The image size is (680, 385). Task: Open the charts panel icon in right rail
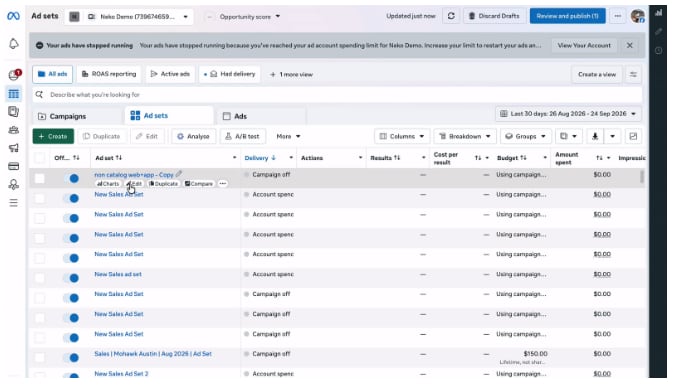658,13
